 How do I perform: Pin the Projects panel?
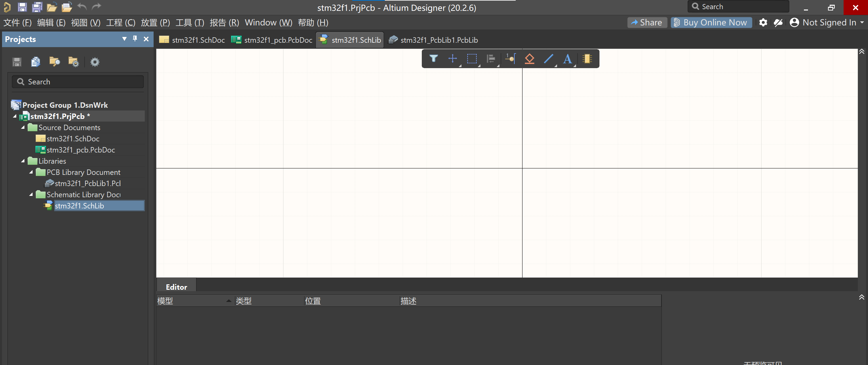pyautogui.click(x=135, y=39)
